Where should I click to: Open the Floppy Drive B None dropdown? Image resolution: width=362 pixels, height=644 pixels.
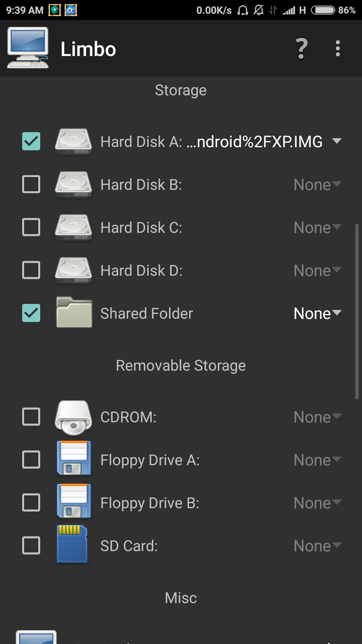click(317, 503)
